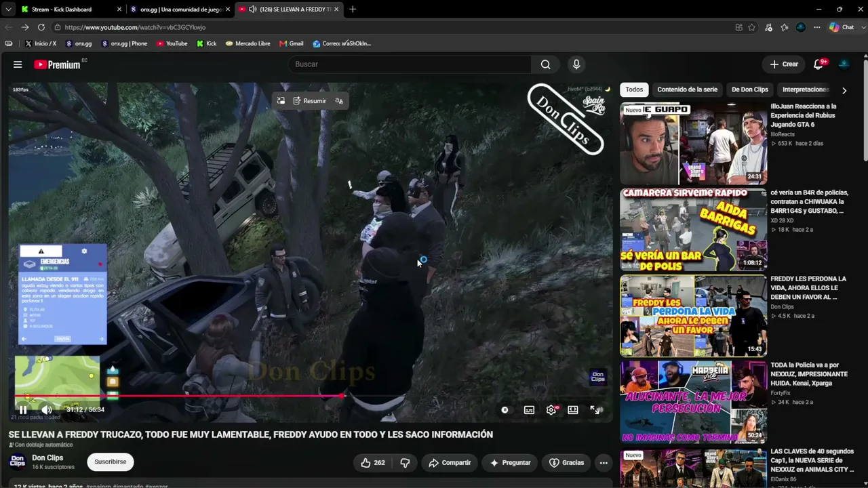This screenshot has height=488, width=868.
Task: Click the YouTube search magnifier button
Action: pyautogui.click(x=545, y=64)
